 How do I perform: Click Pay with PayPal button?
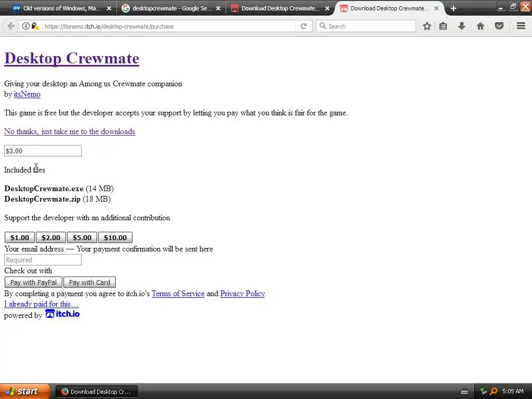point(33,282)
